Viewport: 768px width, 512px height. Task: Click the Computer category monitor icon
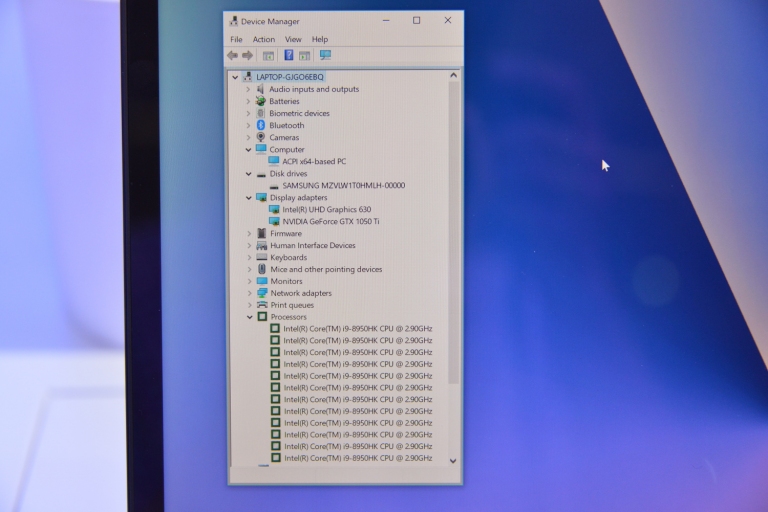click(261, 149)
